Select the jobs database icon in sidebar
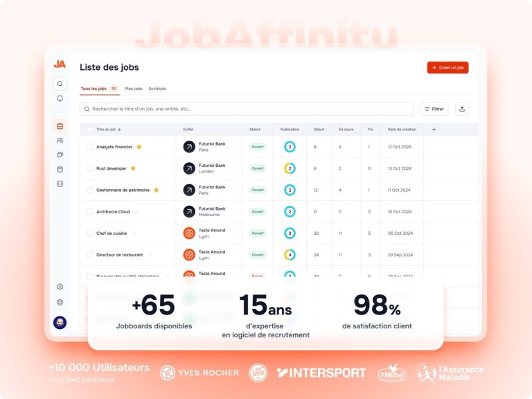The height and width of the screenshot is (399, 532). click(x=60, y=126)
